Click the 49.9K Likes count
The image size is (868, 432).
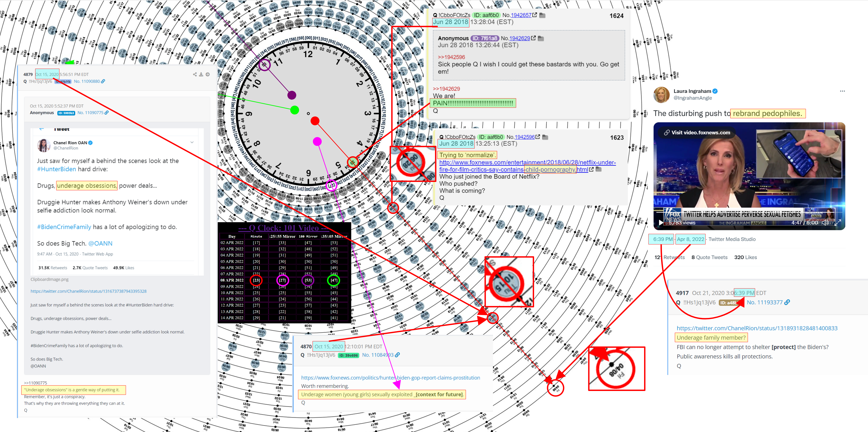(124, 268)
